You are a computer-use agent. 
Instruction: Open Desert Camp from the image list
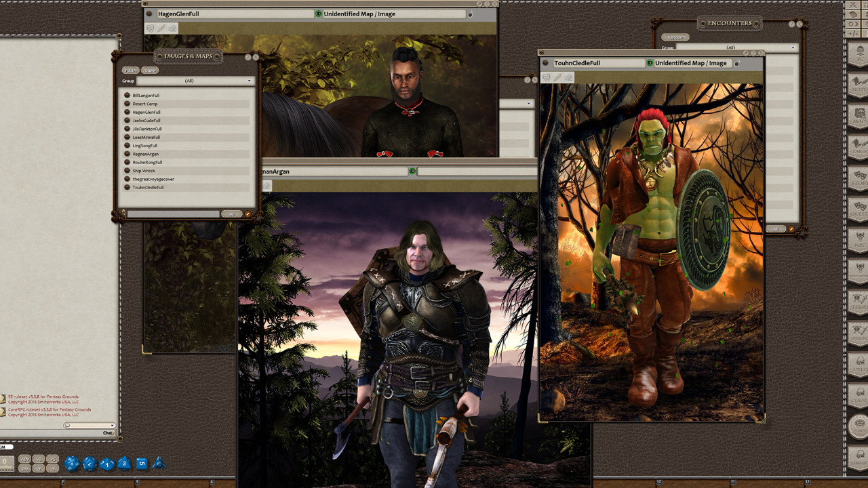coord(145,104)
